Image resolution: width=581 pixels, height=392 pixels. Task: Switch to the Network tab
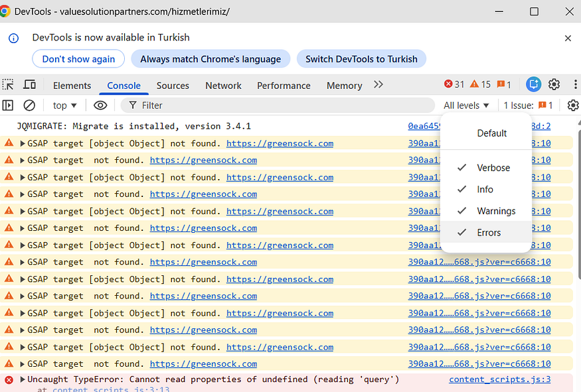coord(223,86)
